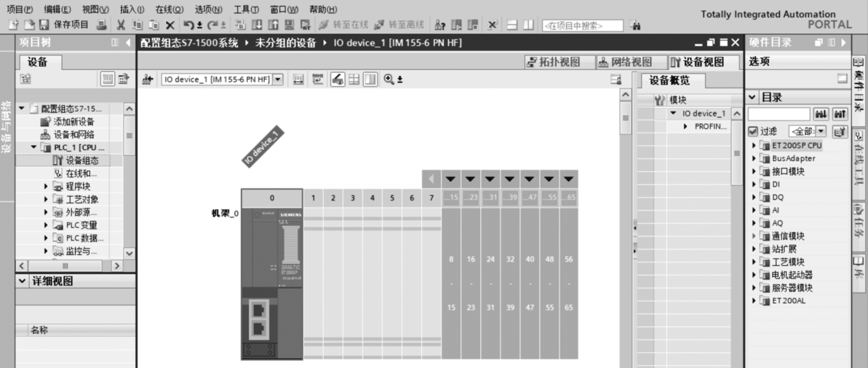Toggle the 过滤 filter checkbox
Screen dimensions: 868x368
click(753, 131)
